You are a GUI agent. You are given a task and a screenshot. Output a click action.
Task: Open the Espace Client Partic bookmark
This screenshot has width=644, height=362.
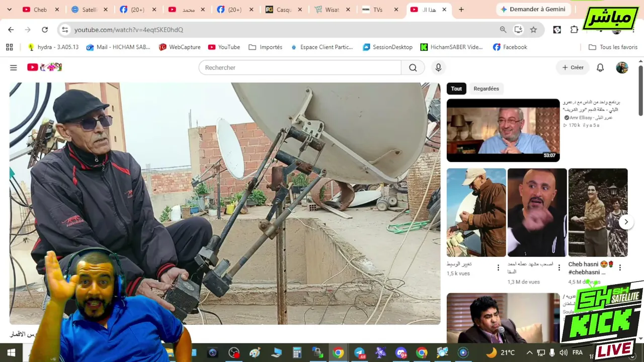click(321, 47)
